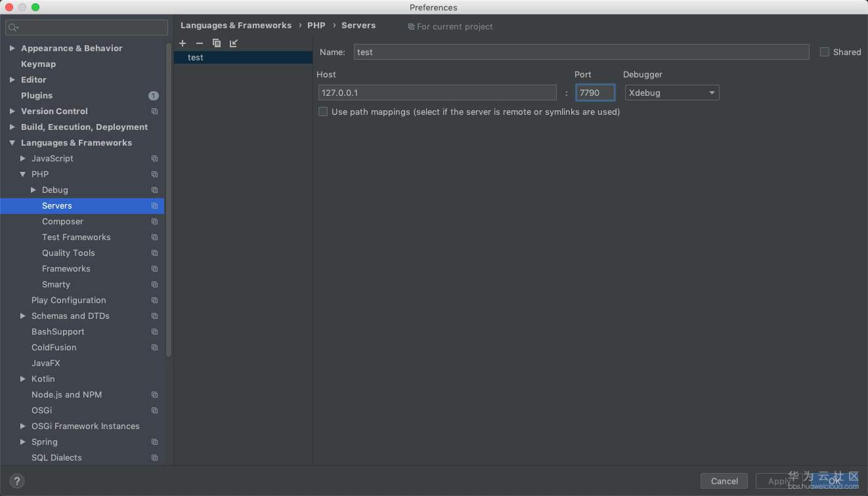Image resolution: width=868 pixels, height=496 pixels.
Task: Click PHP in the breadcrumb path
Action: click(316, 26)
